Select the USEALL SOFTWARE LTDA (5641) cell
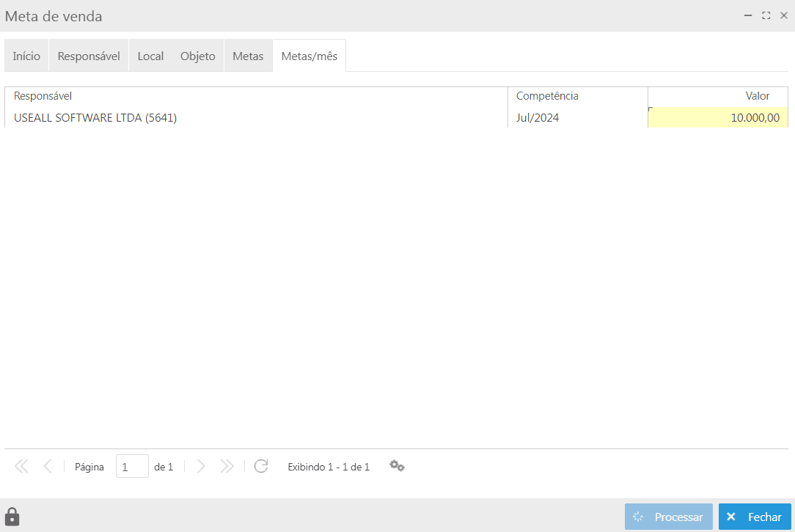Screen dimensions: 795x532 point(256,117)
